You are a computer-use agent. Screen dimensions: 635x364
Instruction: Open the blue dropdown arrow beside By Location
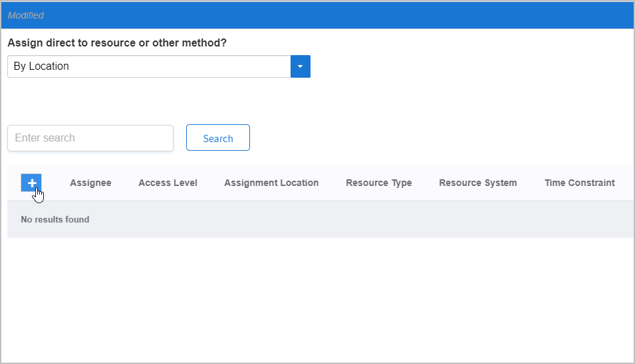[x=301, y=66]
